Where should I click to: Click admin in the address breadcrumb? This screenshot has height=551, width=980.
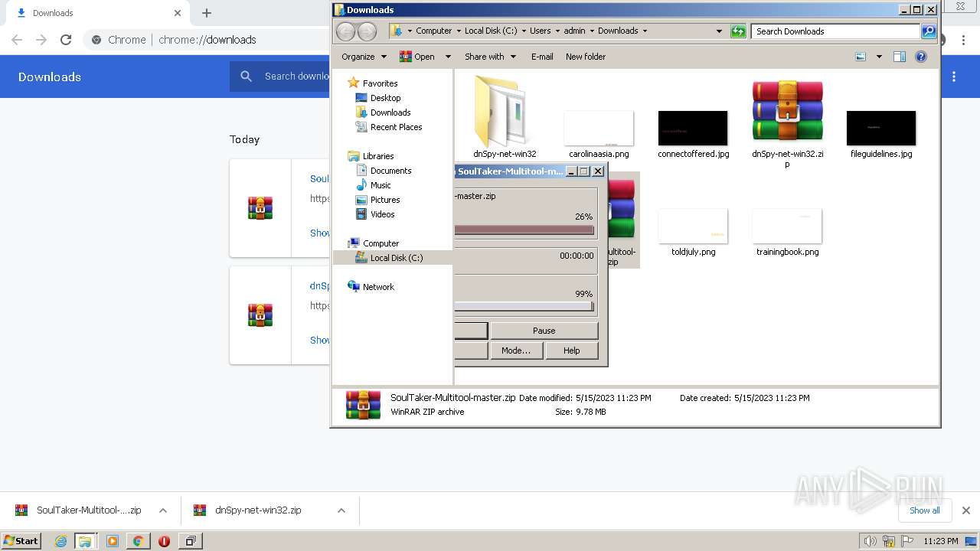[x=574, y=31]
